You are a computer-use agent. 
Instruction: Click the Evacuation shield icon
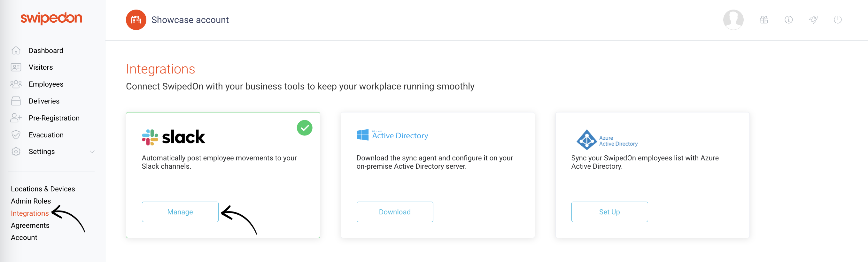pyautogui.click(x=16, y=135)
